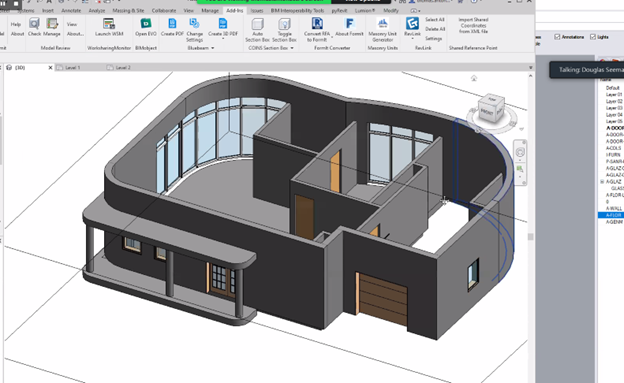This screenshot has width=624, height=383.
Task: Open the Annotate ribbon tab
Action: click(x=71, y=10)
